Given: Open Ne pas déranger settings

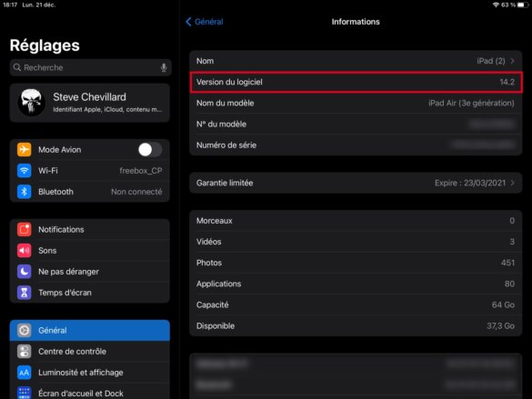Looking at the screenshot, I should 90,272.
